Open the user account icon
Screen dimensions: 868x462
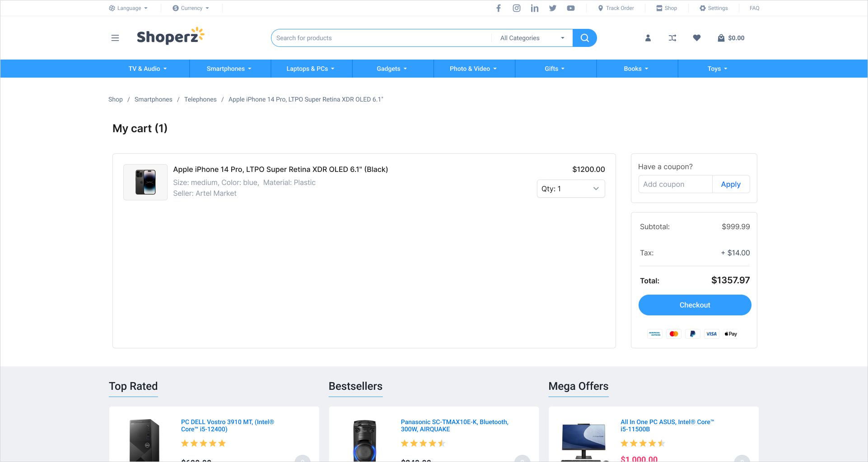(x=648, y=38)
